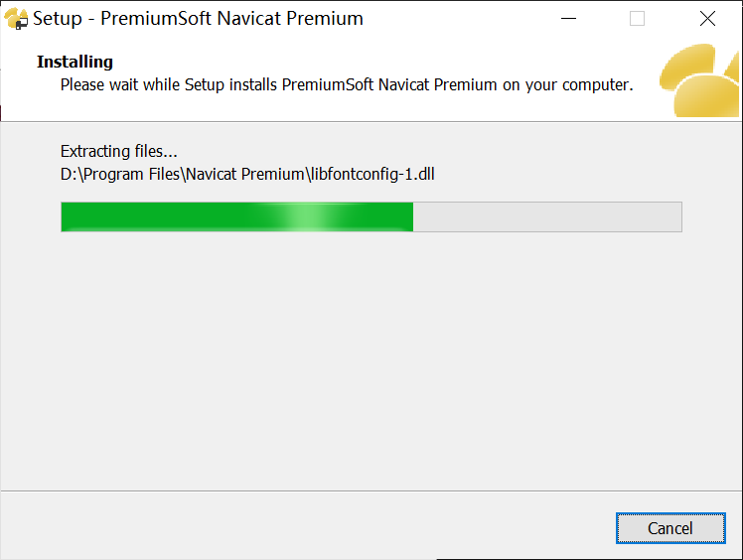Cancel the installation
This screenshot has width=743, height=560.
(669, 528)
